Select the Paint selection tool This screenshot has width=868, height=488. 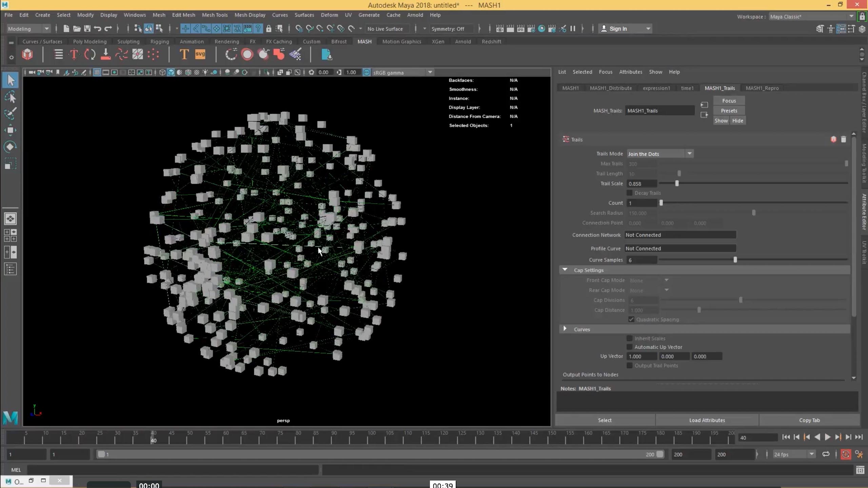(10, 114)
